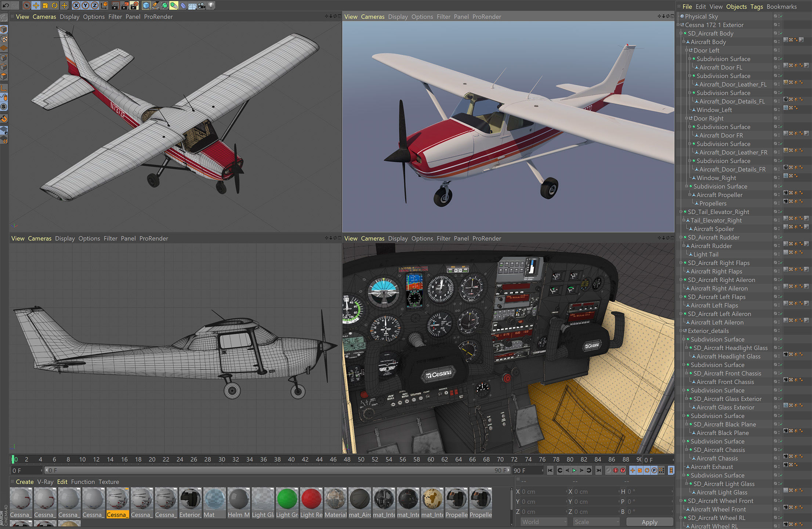Open Edit Render Settings clapperboard icon

coord(134,5)
